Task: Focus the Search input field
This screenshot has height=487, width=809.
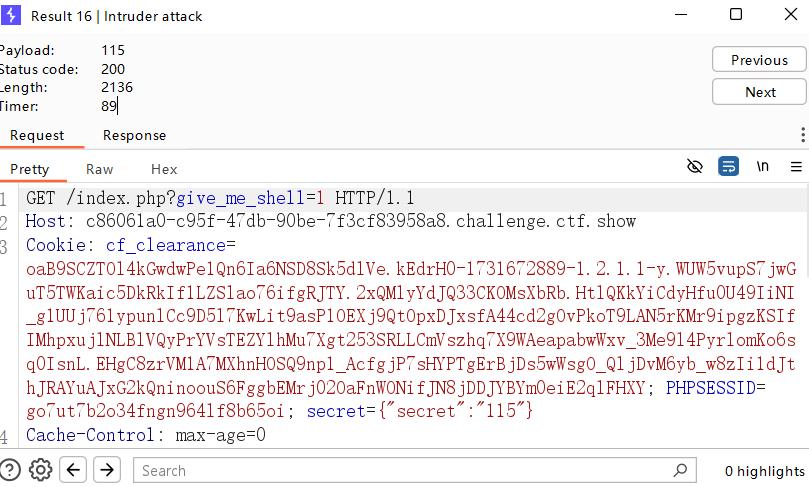Action: point(400,470)
